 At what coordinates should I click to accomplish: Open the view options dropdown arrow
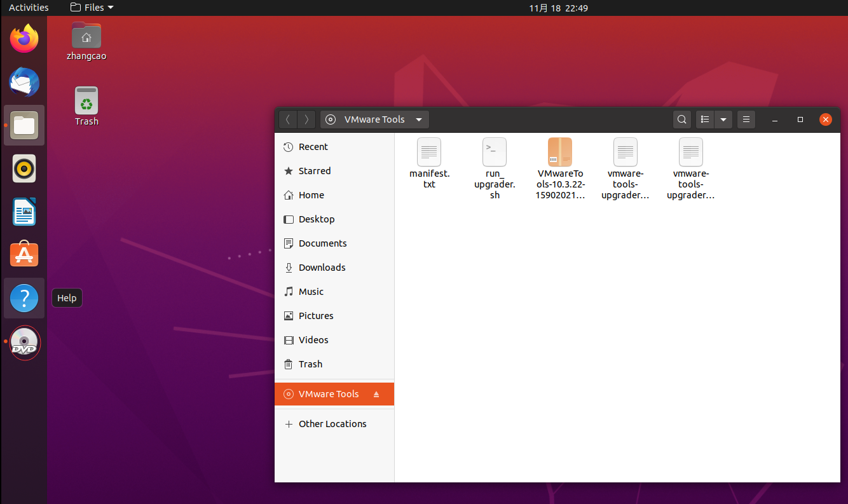pyautogui.click(x=723, y=119)
